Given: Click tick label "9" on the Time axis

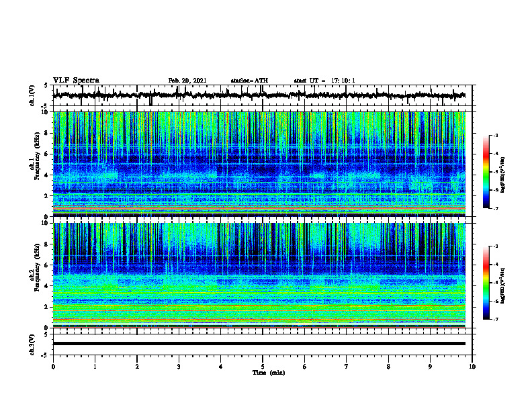Looking at the screenshot, I should click(x=430, y=367).
